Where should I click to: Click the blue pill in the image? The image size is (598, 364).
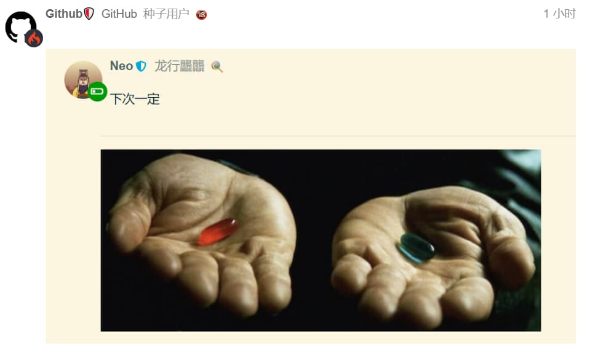point(416,248)
